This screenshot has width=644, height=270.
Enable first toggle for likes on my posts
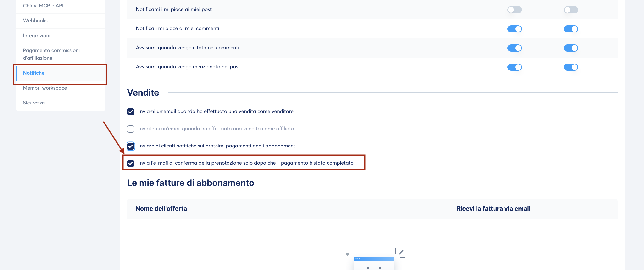[x=514, y=10]
